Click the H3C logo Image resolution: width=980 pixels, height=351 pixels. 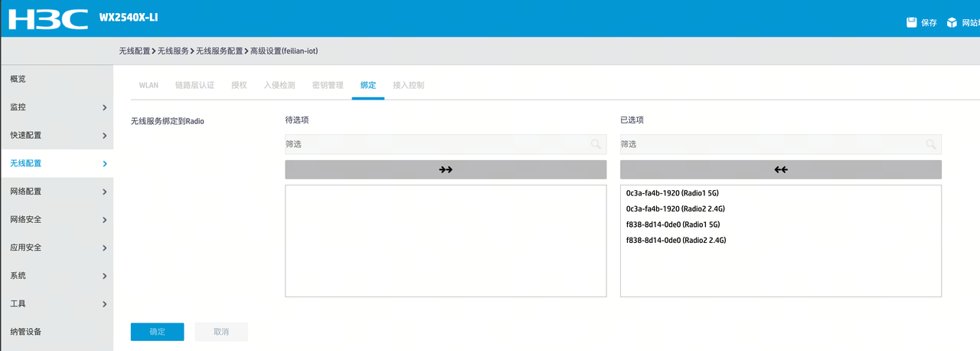47,18
